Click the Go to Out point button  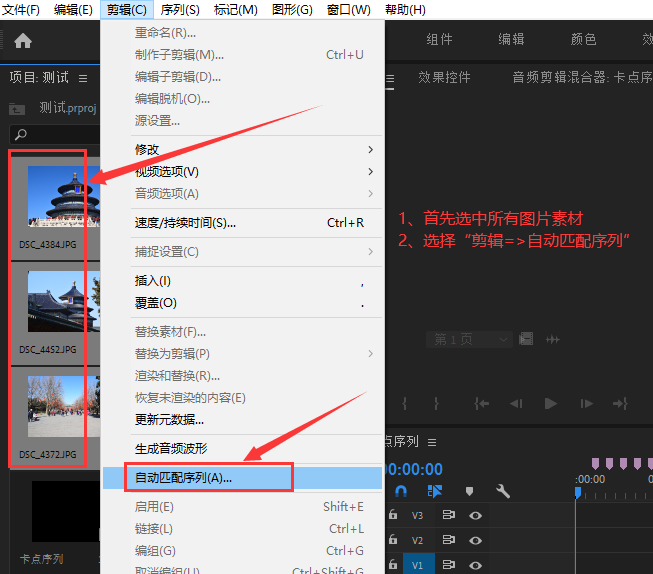620,403
